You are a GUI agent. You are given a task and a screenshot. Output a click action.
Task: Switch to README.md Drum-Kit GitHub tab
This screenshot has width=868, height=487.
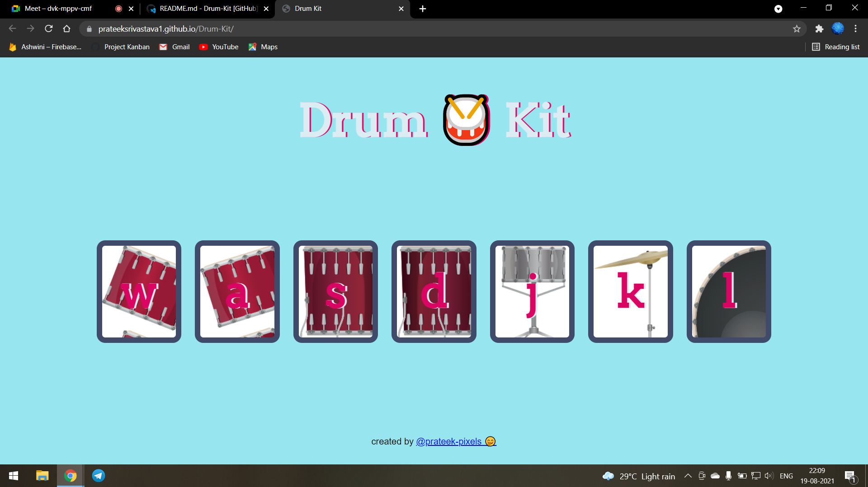pos(208,9)
